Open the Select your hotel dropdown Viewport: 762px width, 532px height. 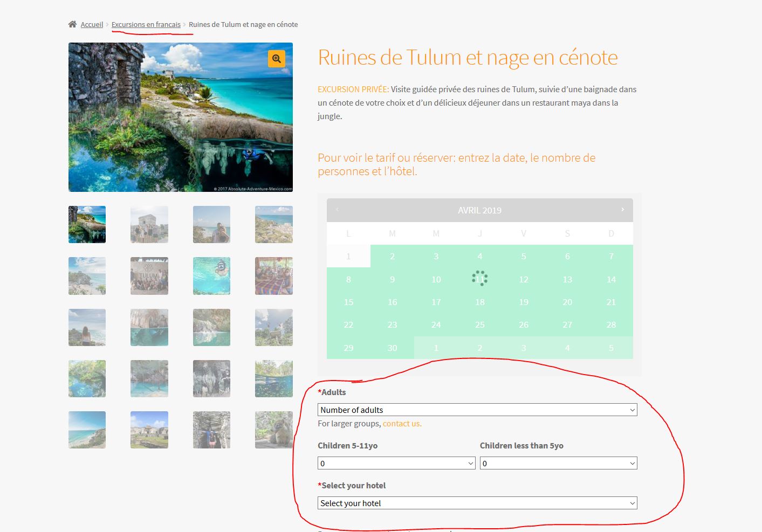[x=477, y=503]
